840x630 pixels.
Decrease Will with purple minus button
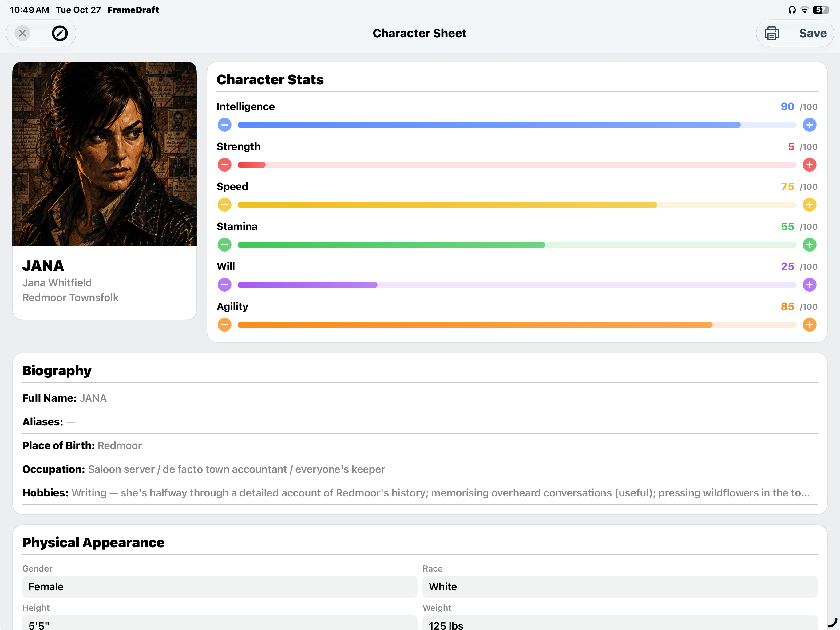[x=224, y=285]
